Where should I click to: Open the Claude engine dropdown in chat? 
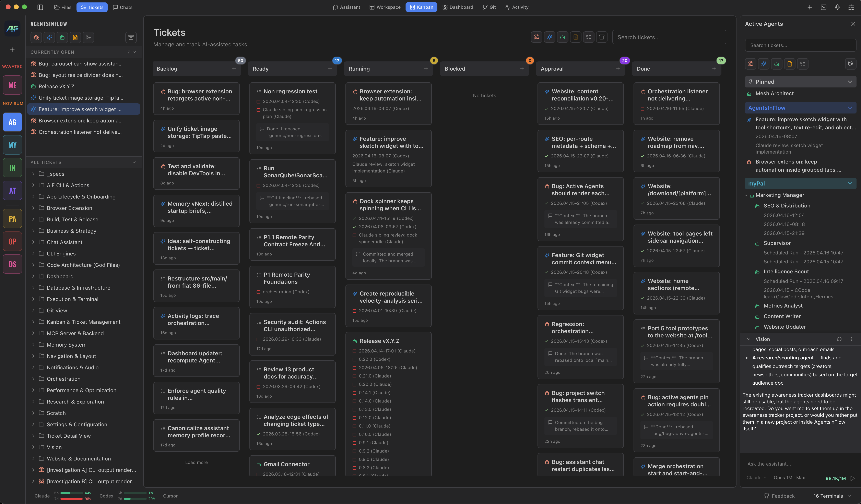756,478
